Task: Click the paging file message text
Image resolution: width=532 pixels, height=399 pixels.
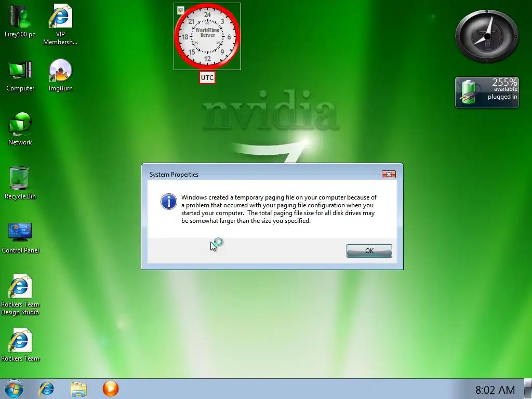Action: [279, 209]
